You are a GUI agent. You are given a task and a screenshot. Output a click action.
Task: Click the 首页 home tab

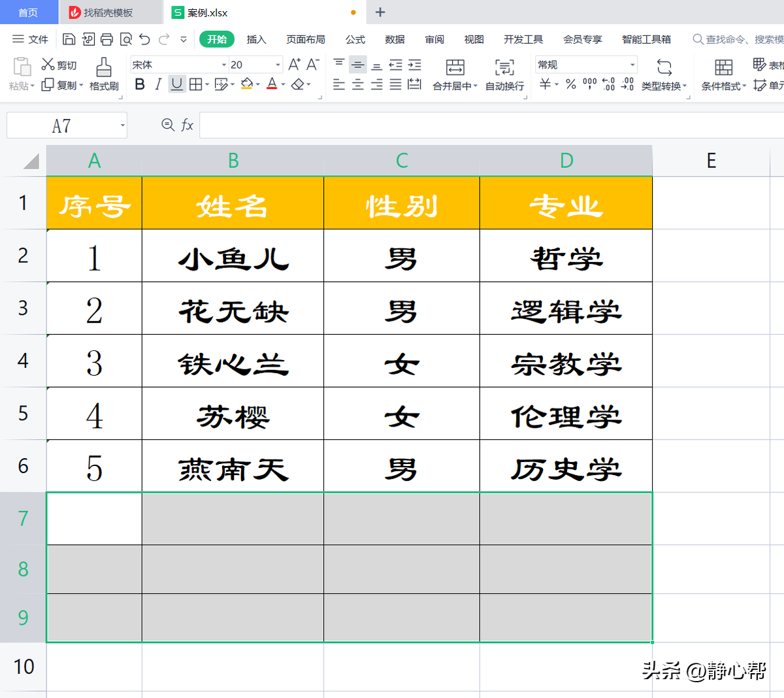28,12
